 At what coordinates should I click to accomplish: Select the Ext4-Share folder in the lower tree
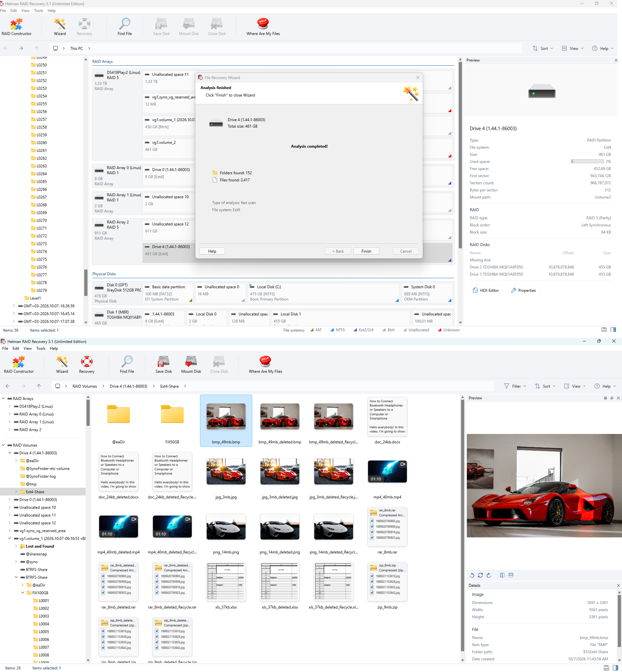tap(35, 492)
